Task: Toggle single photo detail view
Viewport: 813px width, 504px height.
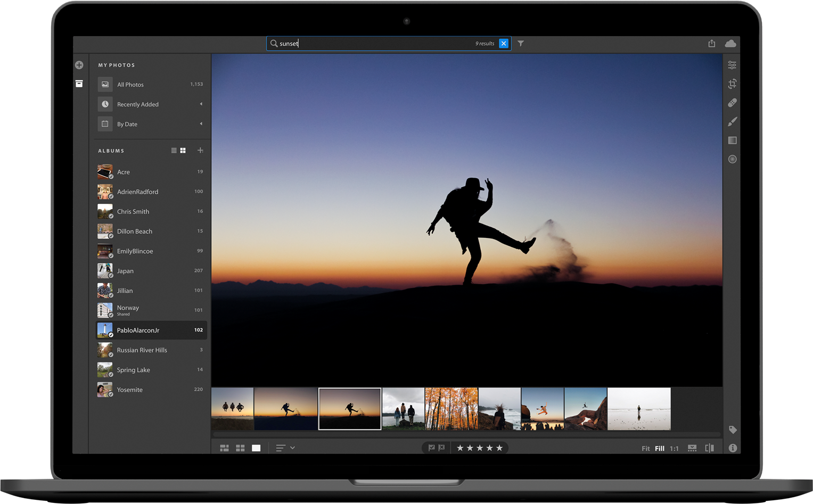Action: 256,448
